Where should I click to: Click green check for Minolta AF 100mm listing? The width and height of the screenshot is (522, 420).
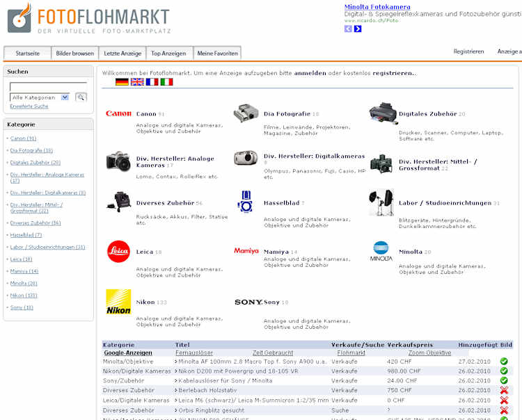tap(504, 361)
